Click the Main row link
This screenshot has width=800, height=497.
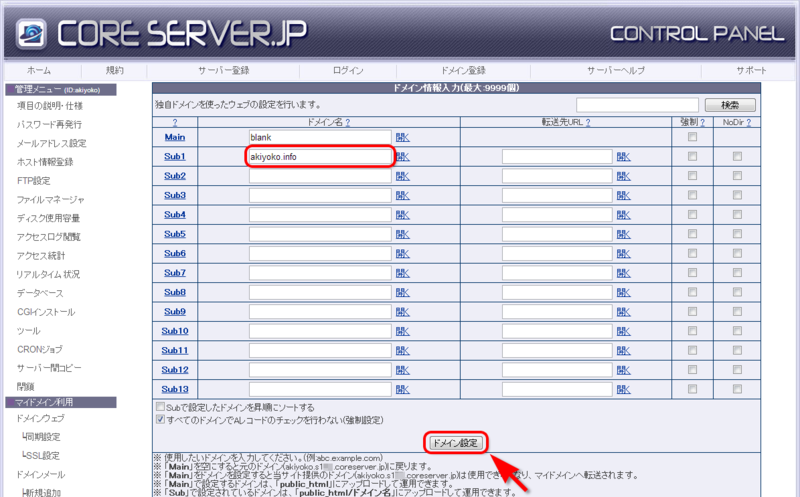click(x=174, y=137)
